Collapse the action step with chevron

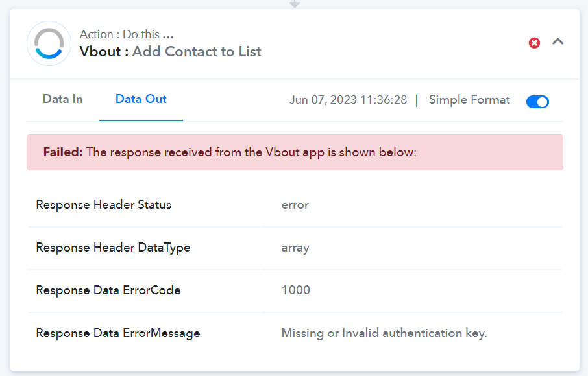(558, 41)
